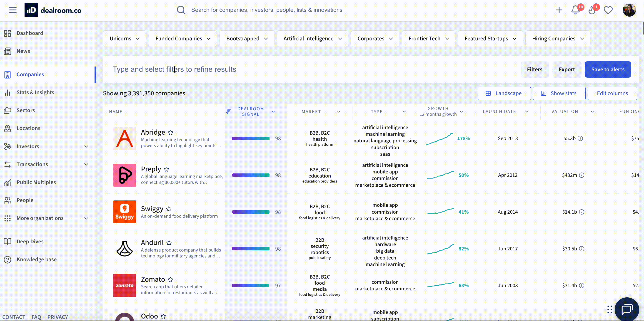Expand the Bootstrapped dropdown

coord(247,38)
